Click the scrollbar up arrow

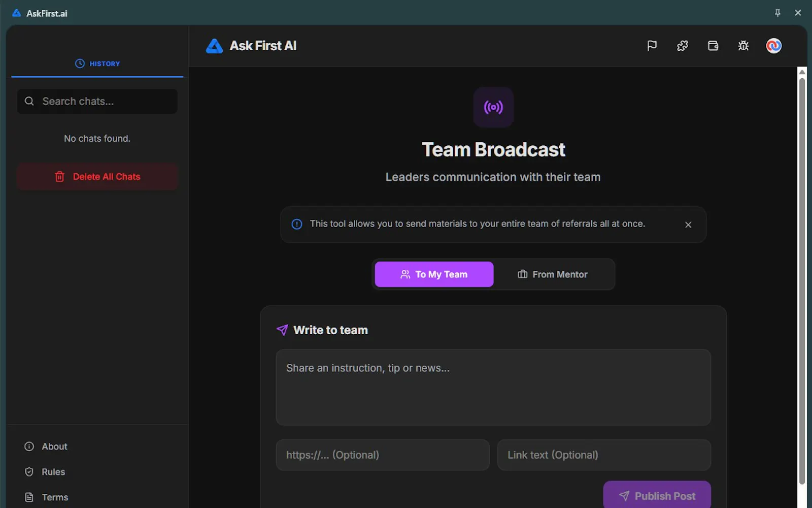(x=802, y=72)
